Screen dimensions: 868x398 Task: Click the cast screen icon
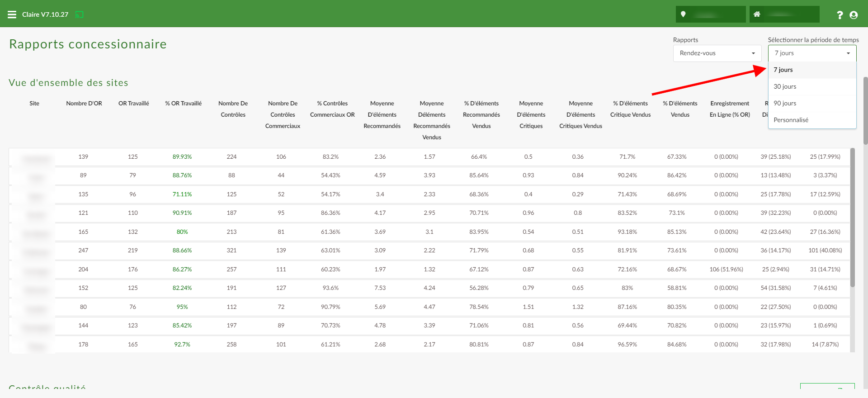79,14
